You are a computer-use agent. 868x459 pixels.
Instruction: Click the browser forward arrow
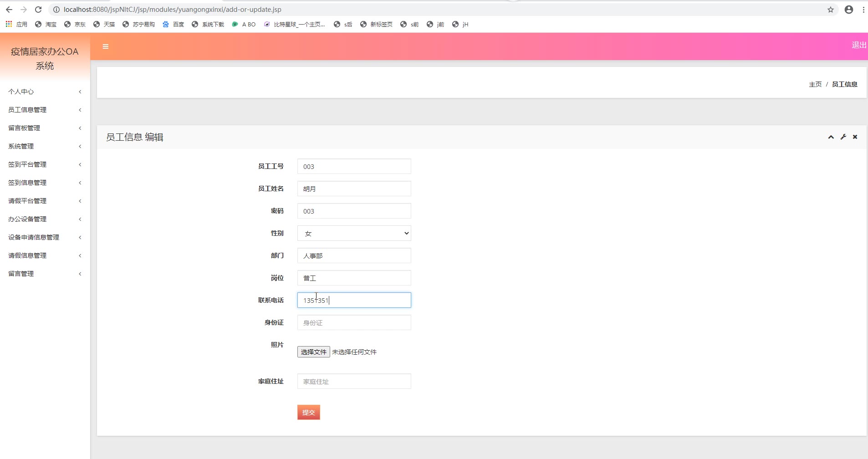24,10
